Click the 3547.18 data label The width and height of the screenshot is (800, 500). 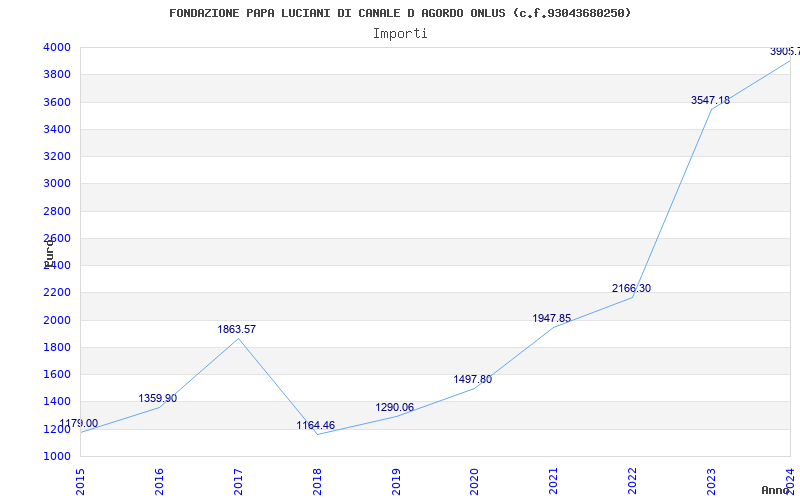[x=711, y=101]
